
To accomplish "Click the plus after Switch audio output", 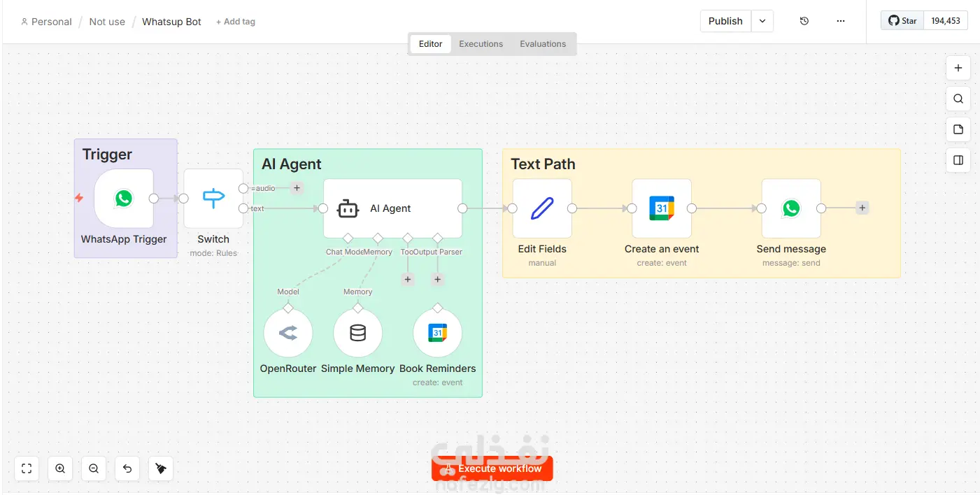I will (297, 188).
